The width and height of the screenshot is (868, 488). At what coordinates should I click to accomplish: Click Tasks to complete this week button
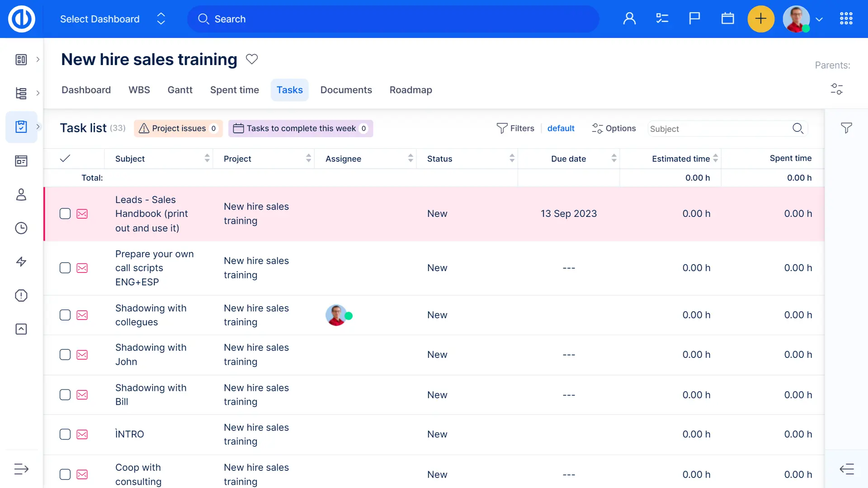coord(301,128)
